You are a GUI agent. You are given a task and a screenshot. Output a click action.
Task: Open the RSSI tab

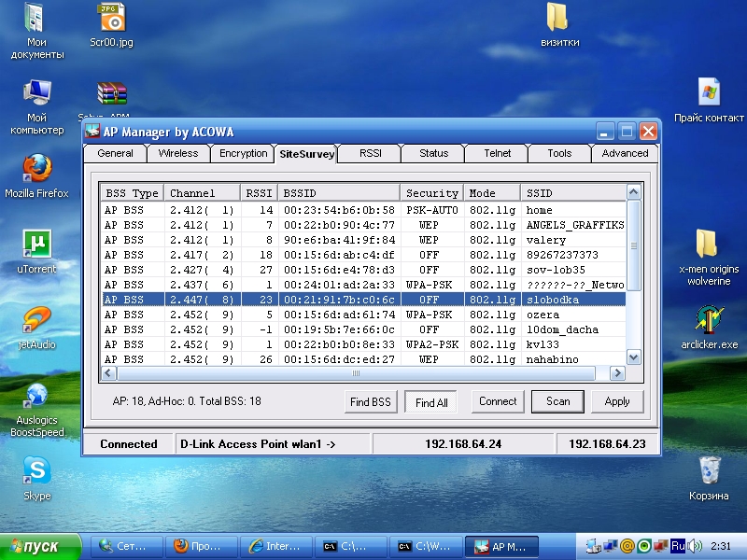[371, 153]
